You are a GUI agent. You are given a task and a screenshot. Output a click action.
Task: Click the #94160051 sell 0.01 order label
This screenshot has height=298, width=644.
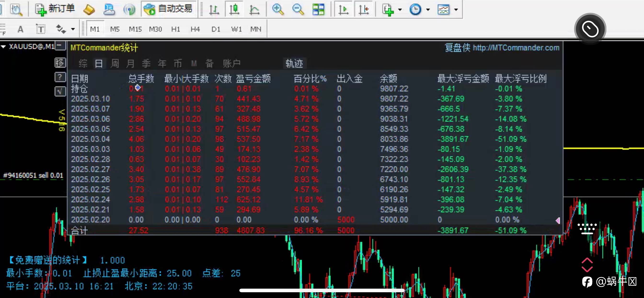33,175
